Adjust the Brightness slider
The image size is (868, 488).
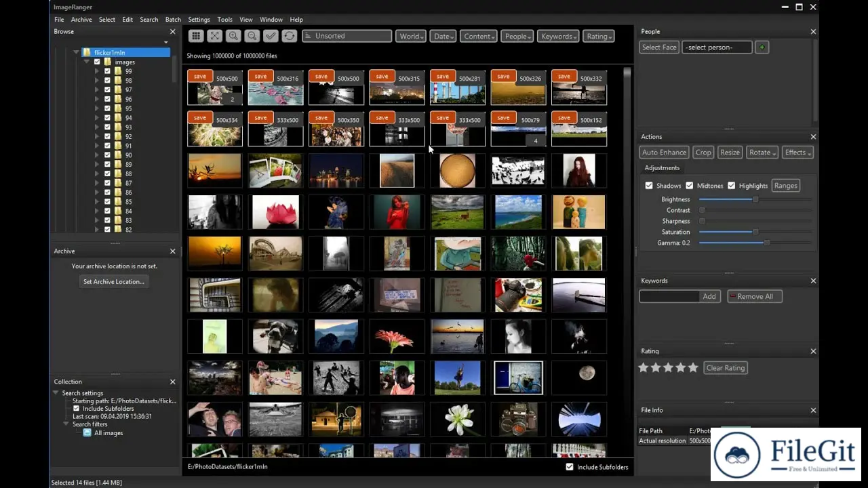(x=755, y=199)
